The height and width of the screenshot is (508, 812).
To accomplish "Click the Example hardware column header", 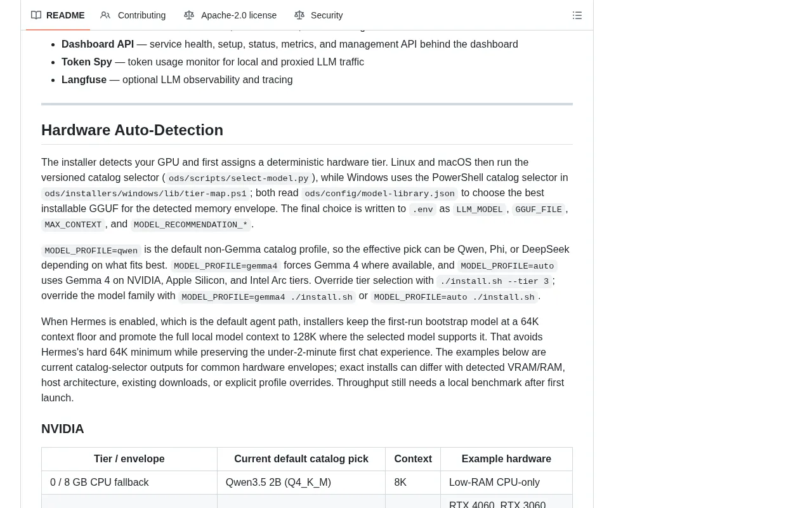I will (506, 458).
